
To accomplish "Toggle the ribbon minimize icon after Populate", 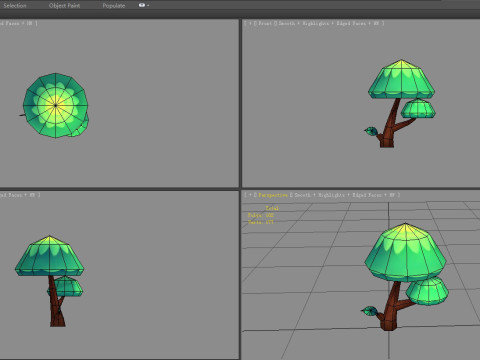I will (x=142, y=5).
